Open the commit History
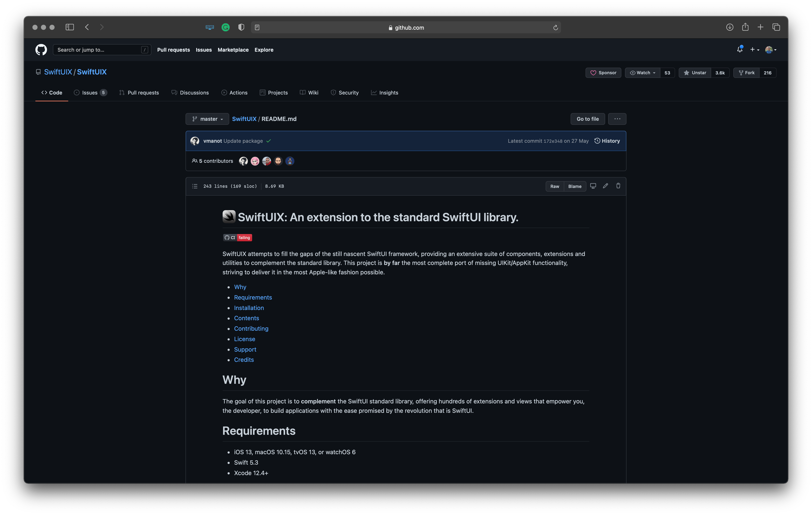 (607, 141)
